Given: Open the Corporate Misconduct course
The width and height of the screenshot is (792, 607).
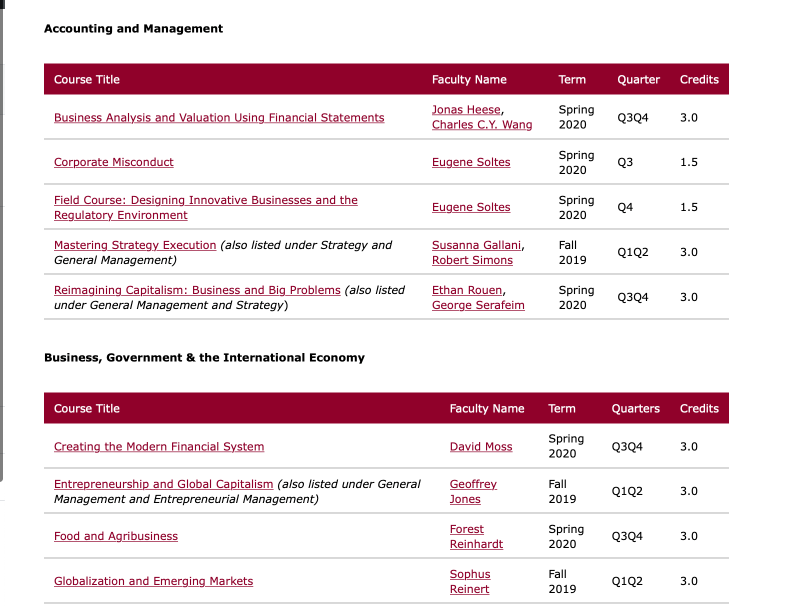Looking at the screenshot, I should (x=114, y=162).
